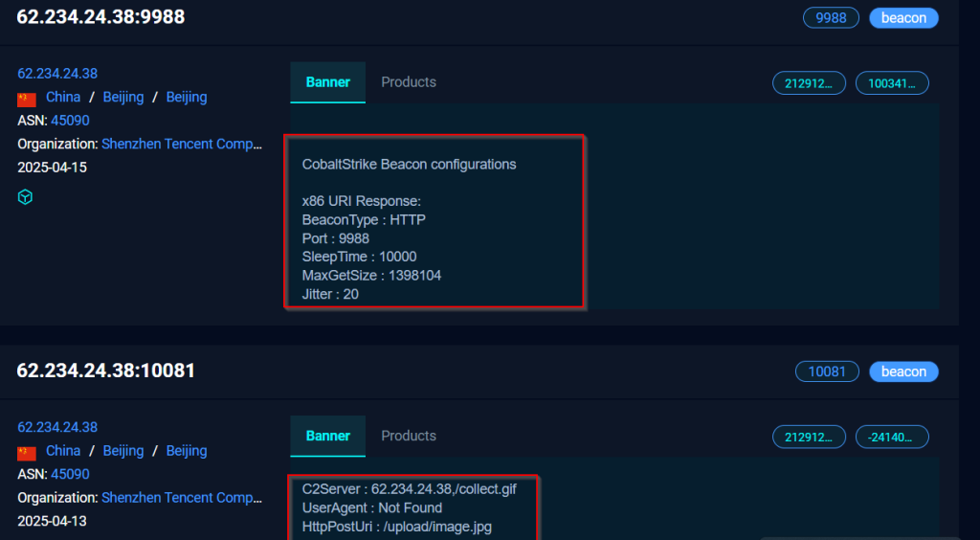Screen dimensions: 980x540
Task: Switch to Banner tab in first result
Action: [x=327, y=82]
